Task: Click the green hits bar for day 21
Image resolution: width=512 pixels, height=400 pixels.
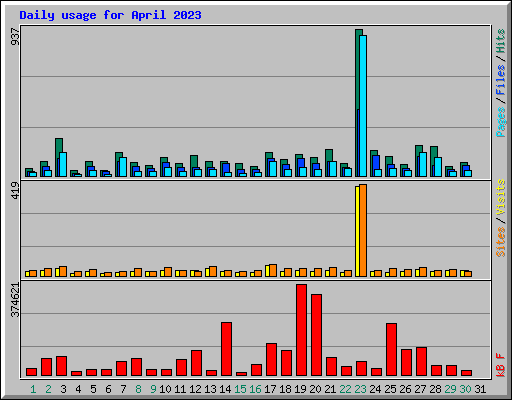Action: [x=329, y=155]
